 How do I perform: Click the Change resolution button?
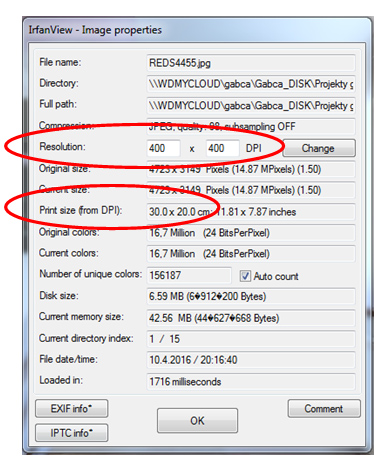319,148
